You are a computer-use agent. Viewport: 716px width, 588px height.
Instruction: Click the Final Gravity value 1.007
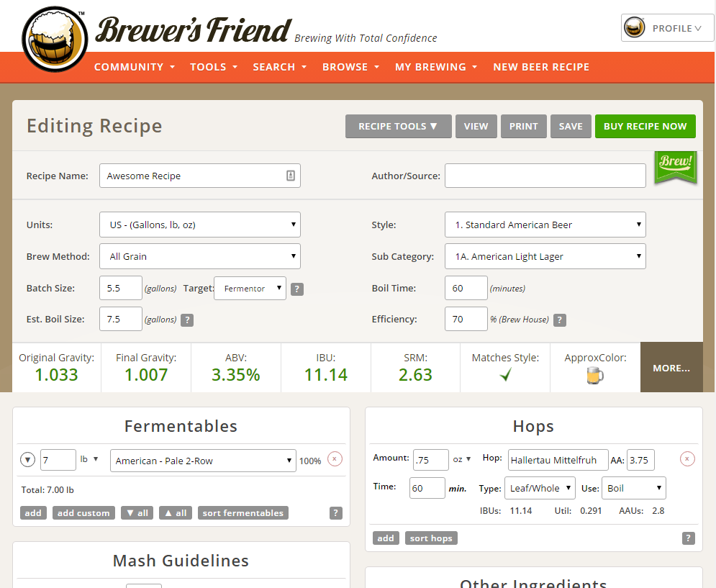point(146,375)
